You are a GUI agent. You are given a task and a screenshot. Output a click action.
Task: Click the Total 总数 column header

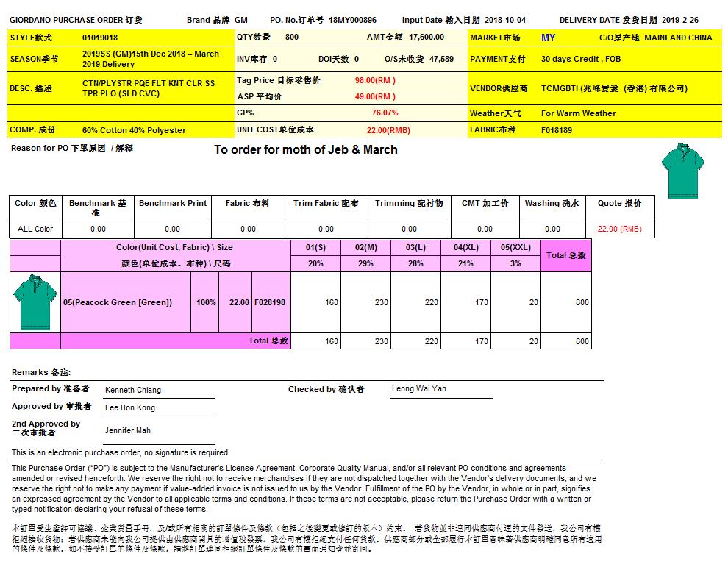pyautogui.click(x=566, y=255)
